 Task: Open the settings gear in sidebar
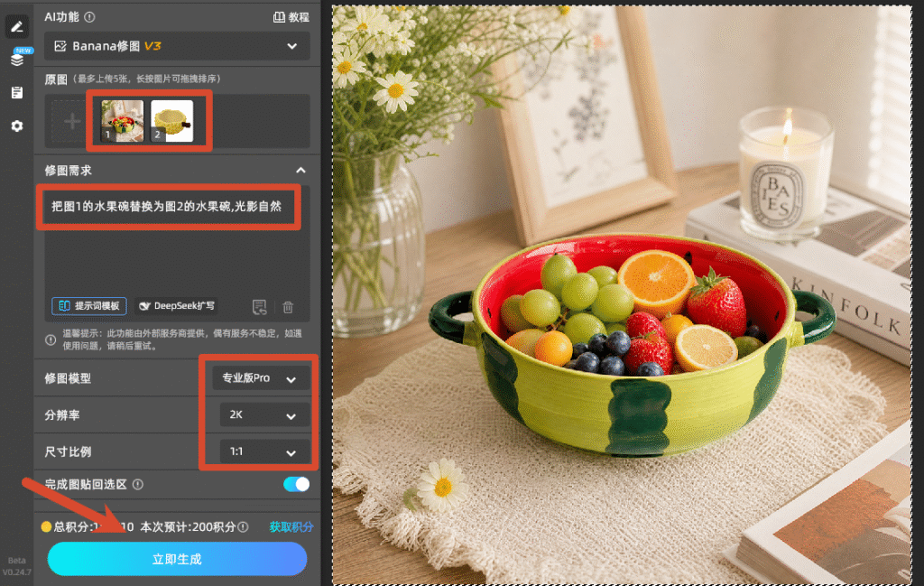17,126
